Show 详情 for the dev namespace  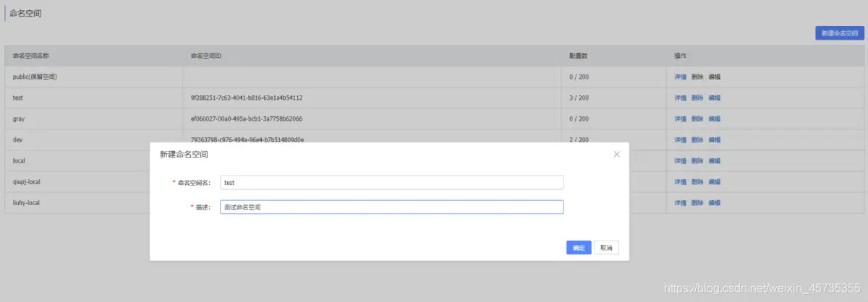[680, 139]
